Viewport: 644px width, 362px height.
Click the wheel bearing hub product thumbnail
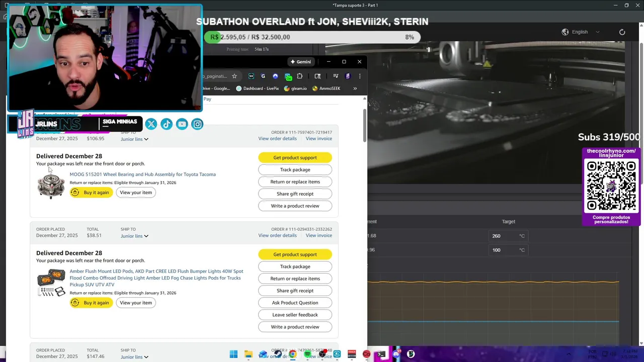pyautogui.click(x=51, y=186)
